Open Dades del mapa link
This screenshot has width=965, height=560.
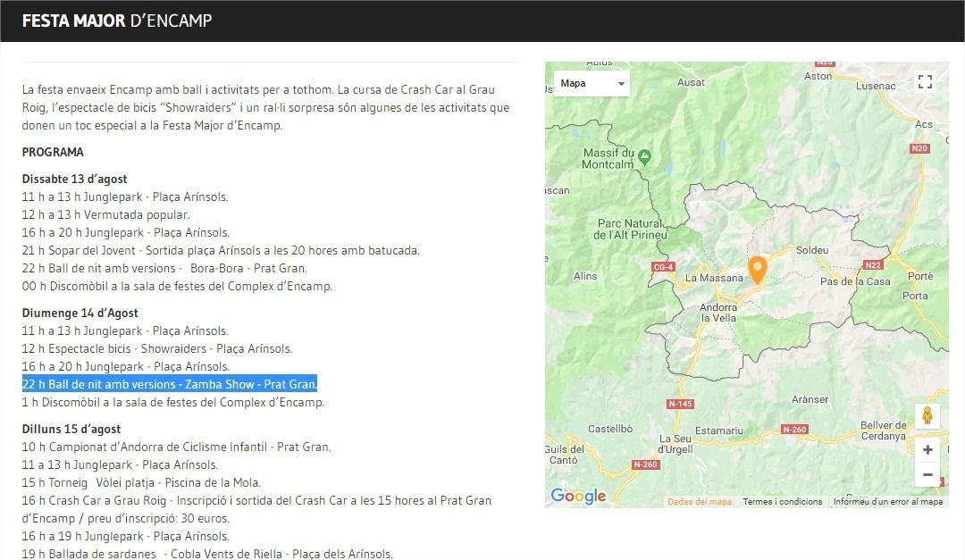(x=700, y=502)
